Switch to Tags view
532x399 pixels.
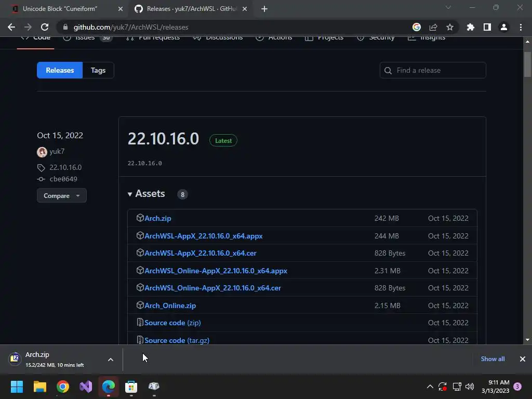(x=98, y=70)
